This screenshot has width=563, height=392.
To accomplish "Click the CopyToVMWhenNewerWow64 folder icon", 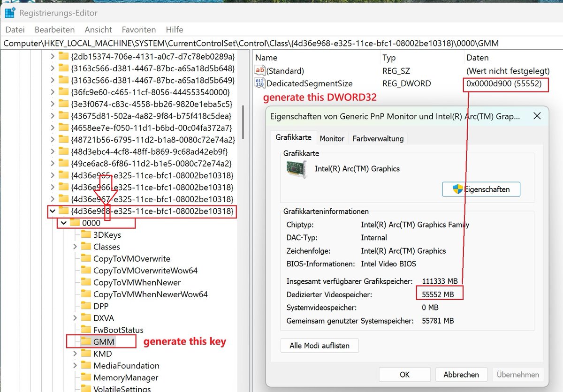I will [x=86, y=294].
